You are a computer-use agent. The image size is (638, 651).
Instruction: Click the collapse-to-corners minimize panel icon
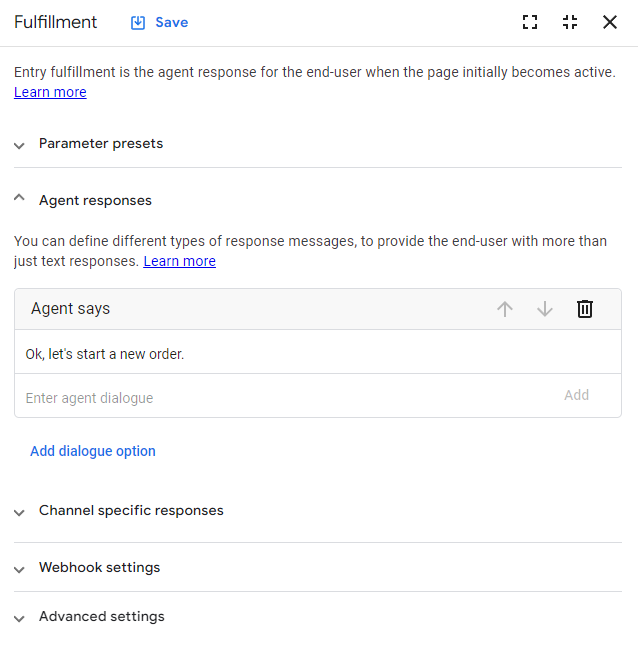[570, 22]
